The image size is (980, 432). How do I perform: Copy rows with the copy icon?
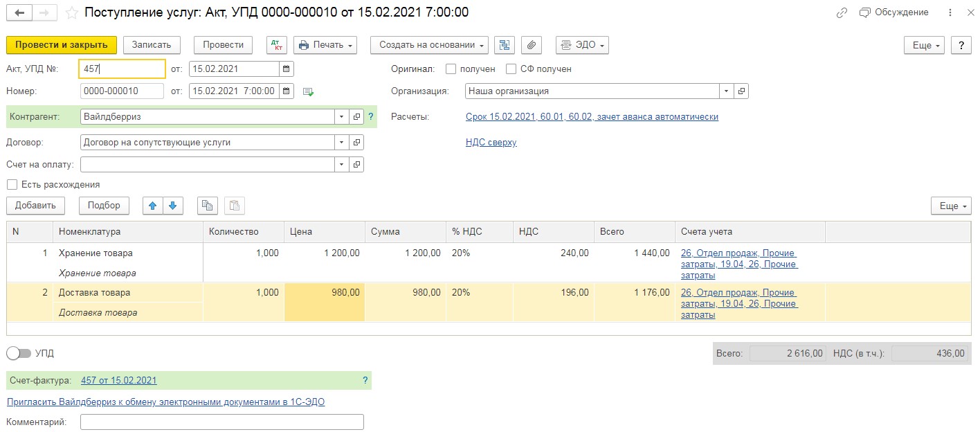point(207,206)
